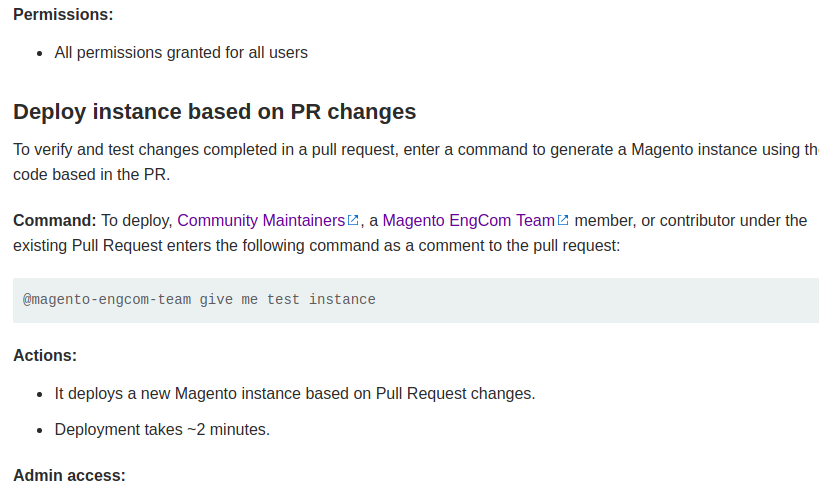Screen dimensions: 819x482
Task: Click the "Deploy instance based on PR changes" heading
Action: pyautogui.click(x=215, y=112)
